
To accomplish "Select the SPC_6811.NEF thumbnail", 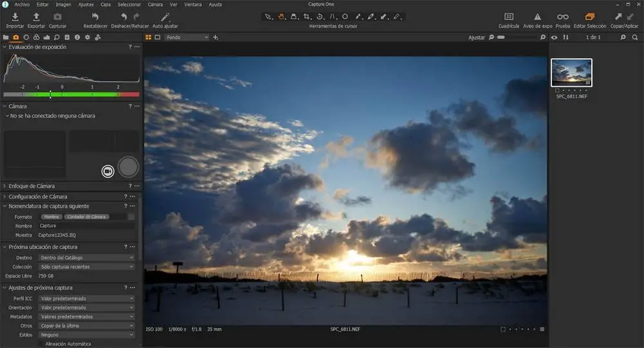I will click(x=571, y=73).
